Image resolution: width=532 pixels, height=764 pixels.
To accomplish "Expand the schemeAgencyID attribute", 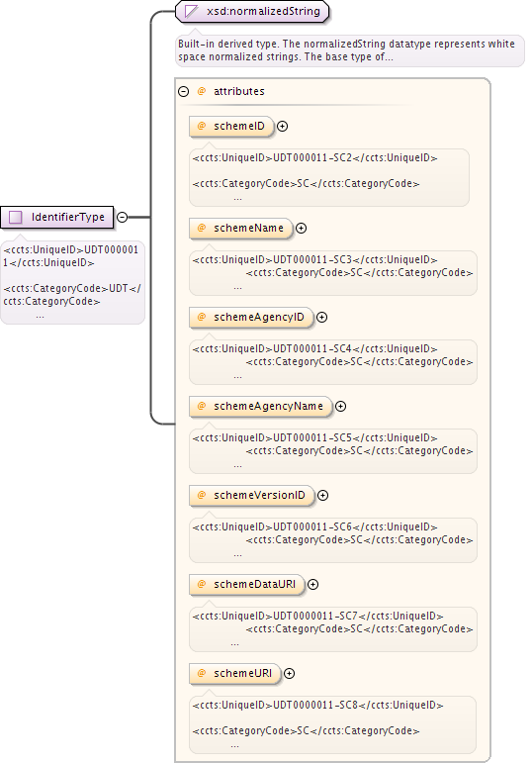I will coord(321,318).
